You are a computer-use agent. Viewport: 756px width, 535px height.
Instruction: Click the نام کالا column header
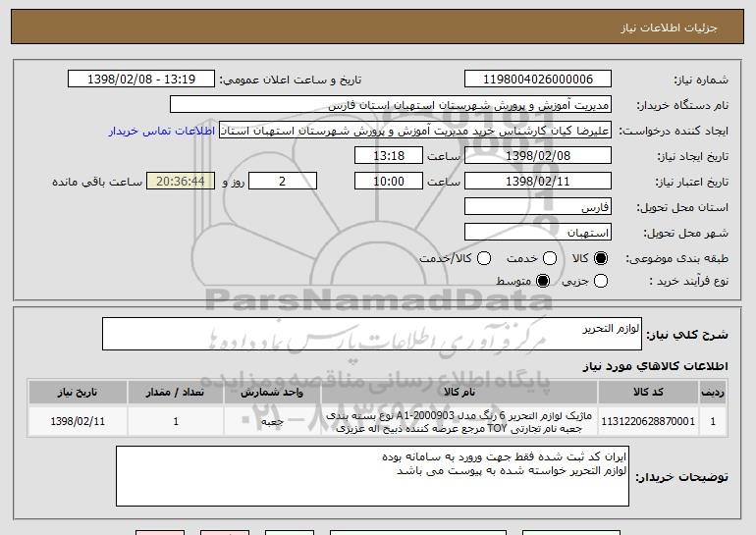[459, 393]
